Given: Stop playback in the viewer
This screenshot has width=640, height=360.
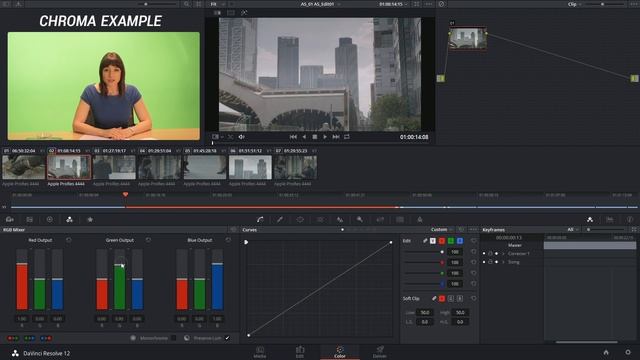Looking at the screenshot, I should 315,137.
